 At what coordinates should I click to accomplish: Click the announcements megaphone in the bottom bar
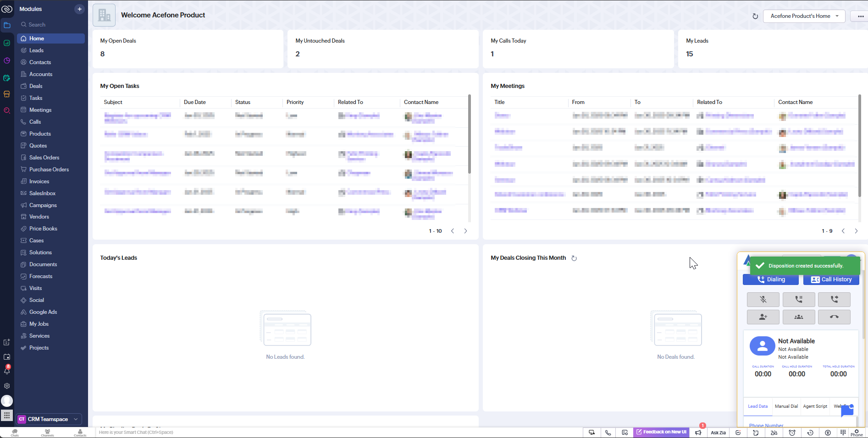click(698, 433)
